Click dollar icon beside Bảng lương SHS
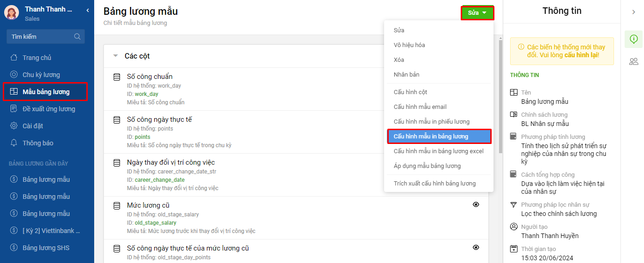Image resolution: width=644 pixels, height=263 pixels. [x=14, y=248]
